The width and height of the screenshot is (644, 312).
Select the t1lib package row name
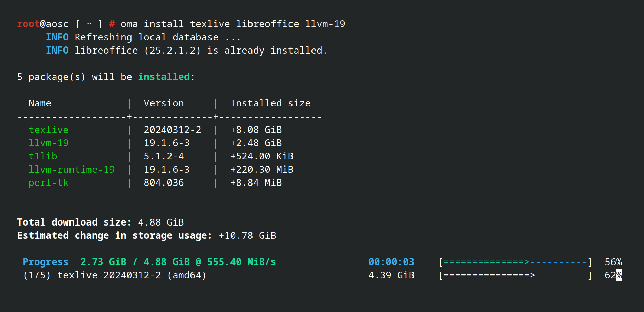coord(43,156)
